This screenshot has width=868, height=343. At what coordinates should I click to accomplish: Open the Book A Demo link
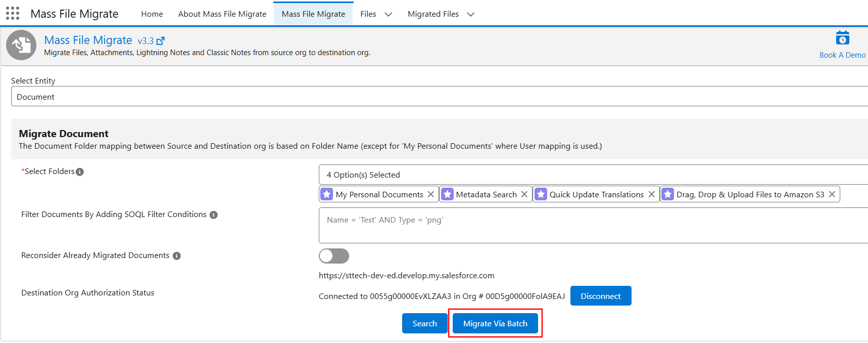842,55
